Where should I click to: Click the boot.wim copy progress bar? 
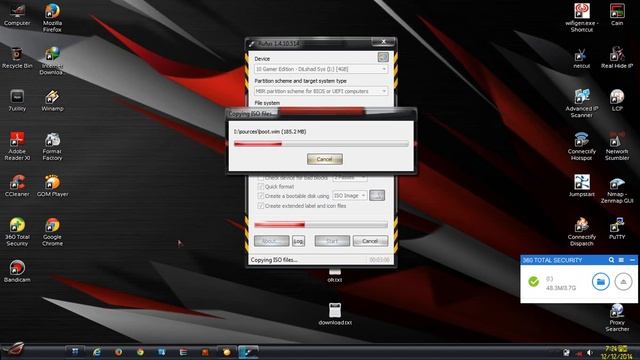[x=321, y=144]
